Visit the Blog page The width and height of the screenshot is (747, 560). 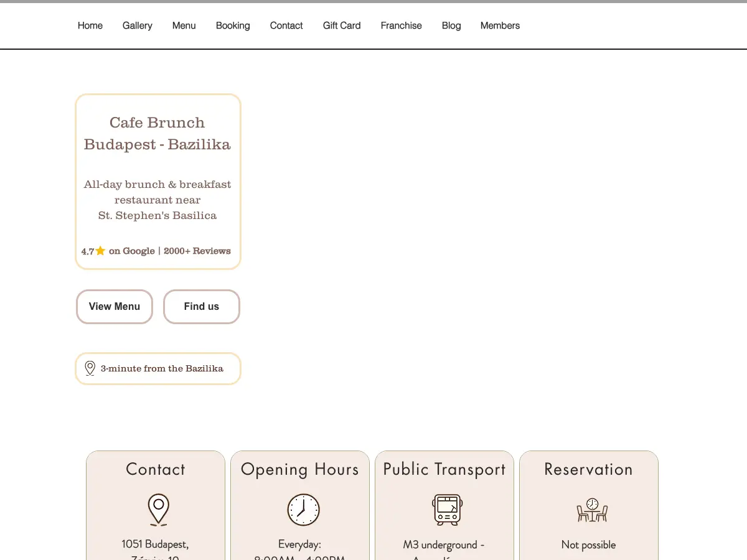point(451,26)
